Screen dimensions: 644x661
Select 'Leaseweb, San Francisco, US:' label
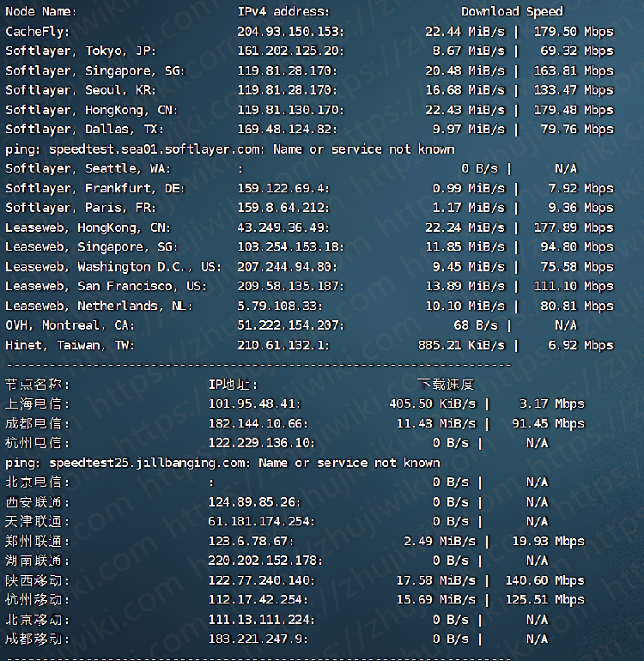click(x=106, y=286)
